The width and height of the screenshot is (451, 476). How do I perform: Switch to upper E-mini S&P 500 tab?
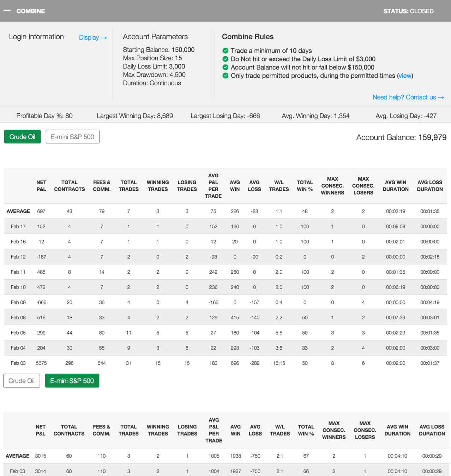(72, 137)
